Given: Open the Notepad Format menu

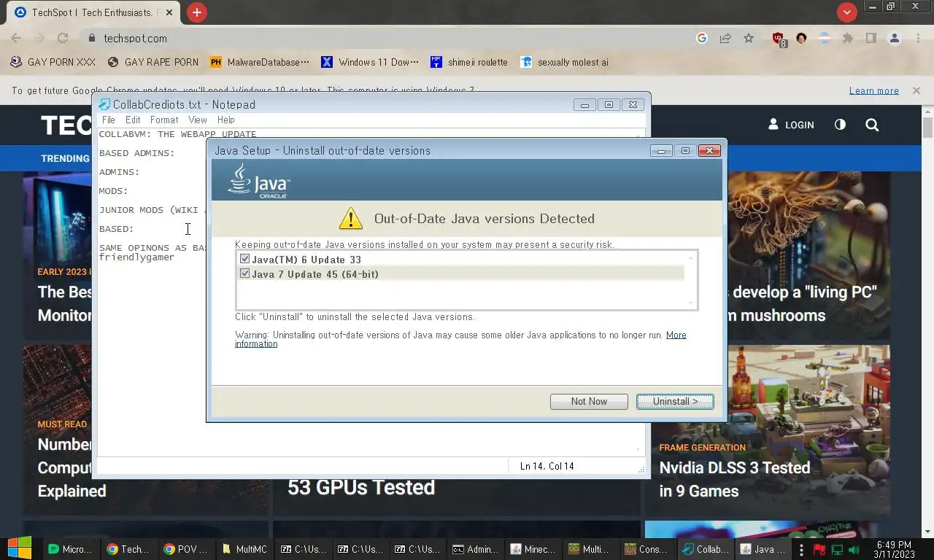Looking at the screenshot, I should (164, 120).
